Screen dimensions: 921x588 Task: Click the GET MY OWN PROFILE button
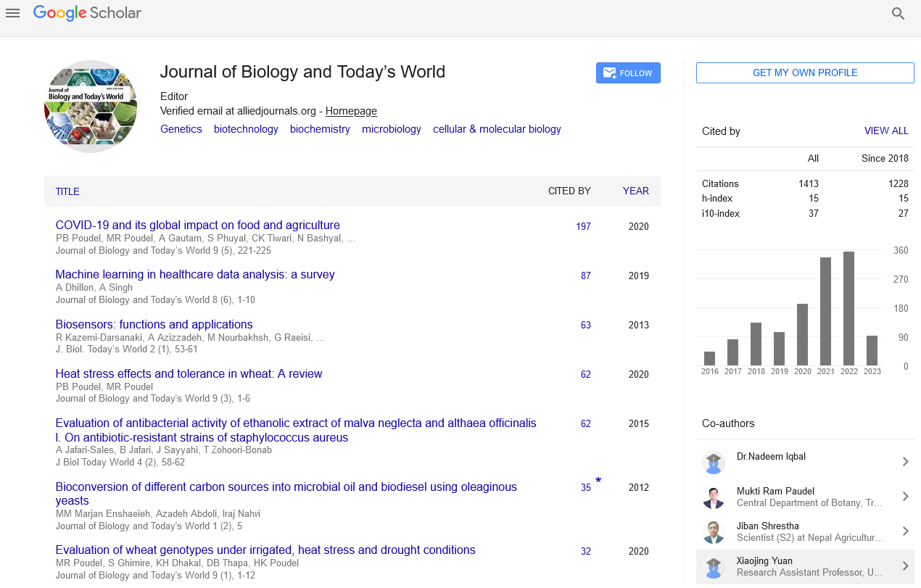point(805,73)
